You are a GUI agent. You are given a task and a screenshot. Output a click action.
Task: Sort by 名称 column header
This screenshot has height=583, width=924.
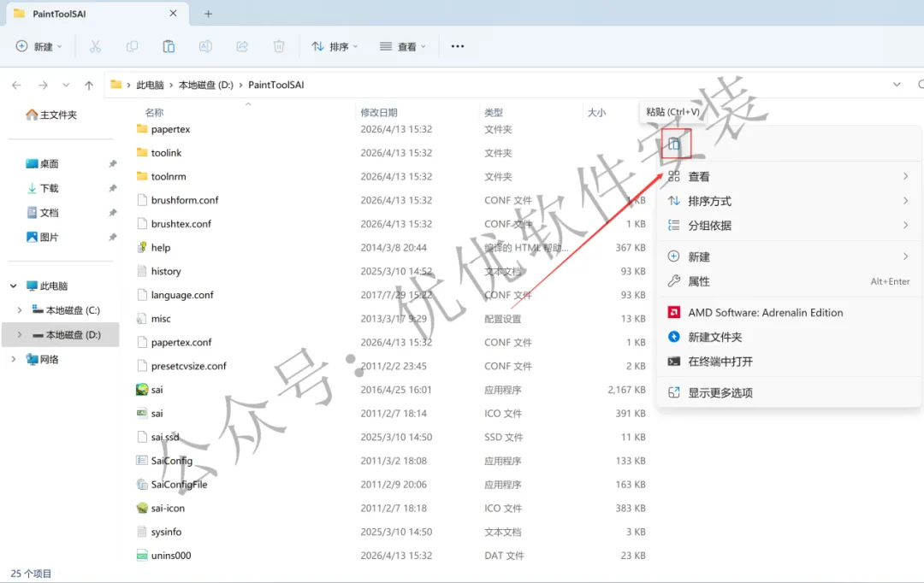click(154, 113)
